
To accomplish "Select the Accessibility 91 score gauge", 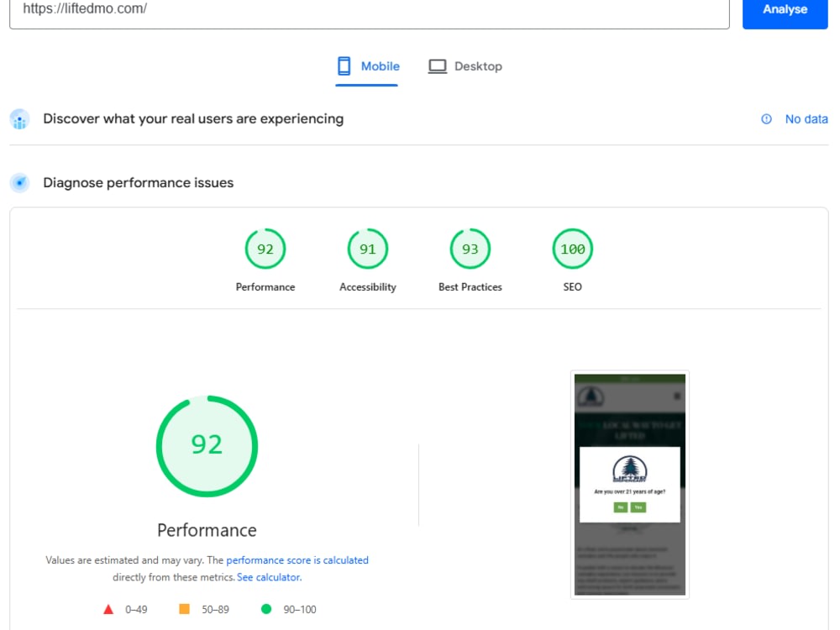I will pos(368,249).
